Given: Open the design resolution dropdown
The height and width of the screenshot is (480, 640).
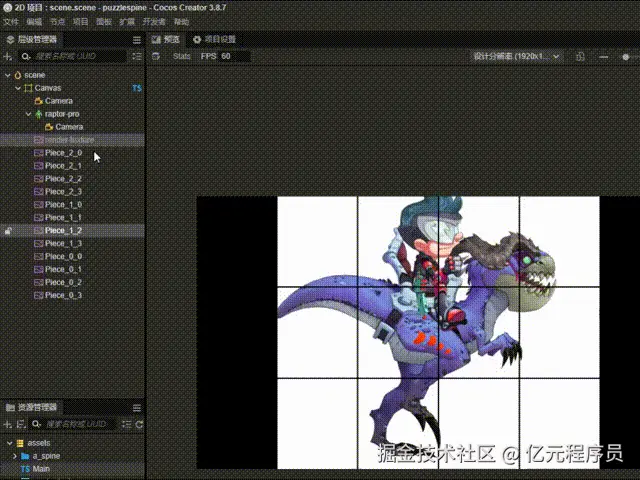Looking at the screenshot, I should pos(517,56).
